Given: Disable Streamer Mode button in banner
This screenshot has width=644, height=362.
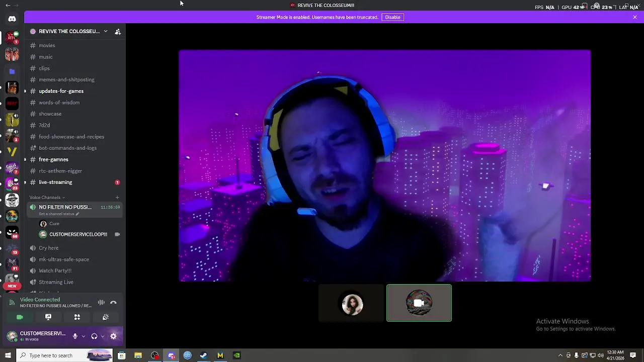Looking at the screenshot, I should coord(392,17).
